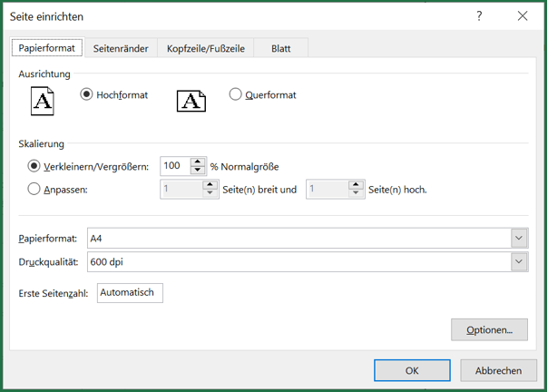Click the Erste Seitenzahl label
This screenshot has height=392, width=548.
pos(54,293)
